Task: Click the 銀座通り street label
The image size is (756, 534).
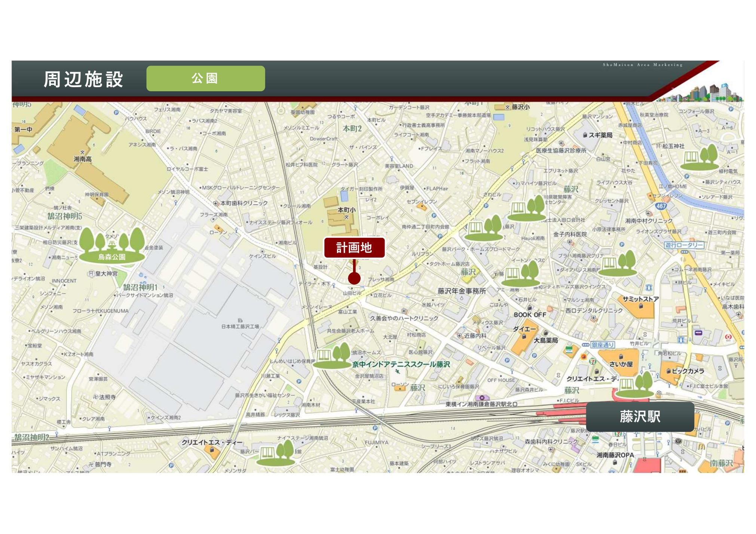Action: tap(603, 345)
